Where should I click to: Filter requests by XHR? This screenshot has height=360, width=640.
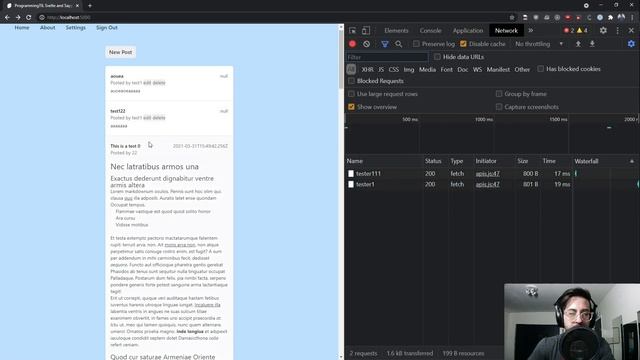tap(367, 69)
